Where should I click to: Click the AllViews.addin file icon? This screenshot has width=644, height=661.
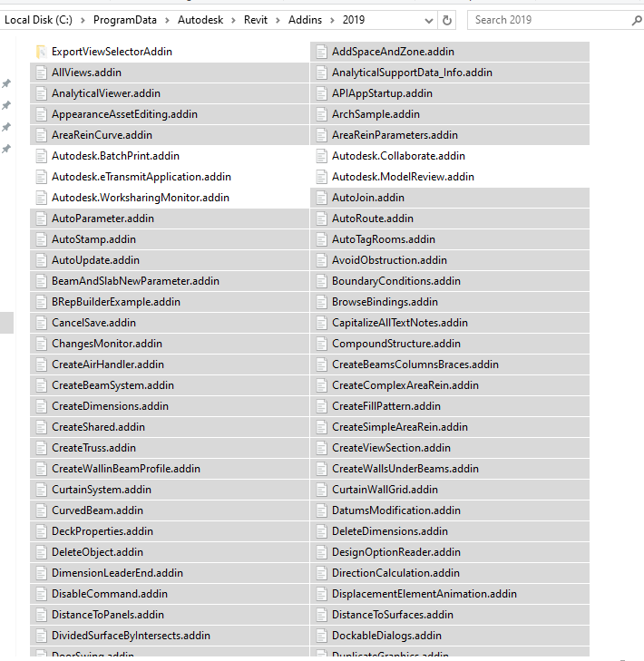click(x=41, y=73)
